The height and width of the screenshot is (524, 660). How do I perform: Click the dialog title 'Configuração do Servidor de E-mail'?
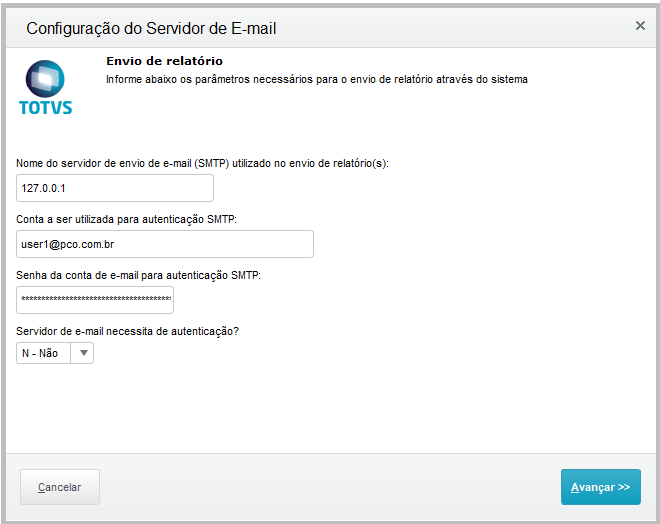coord(151,28)
